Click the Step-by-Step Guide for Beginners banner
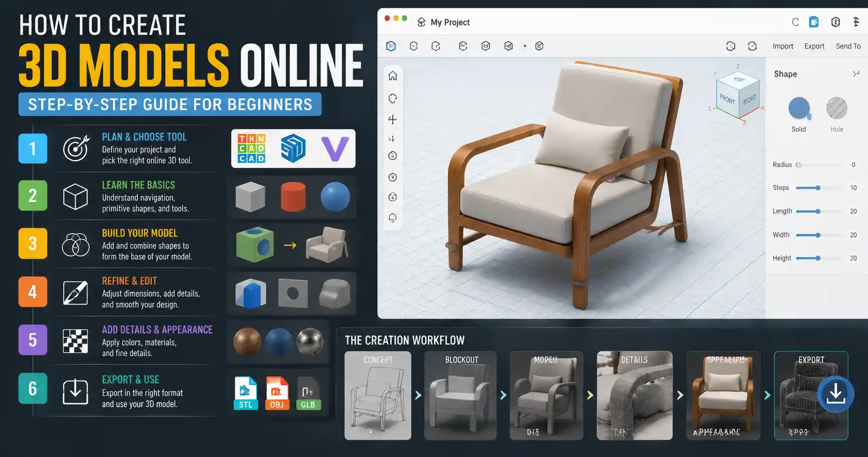Image resolution: width=868 pixels, height=457 pixels. point(170,104)
